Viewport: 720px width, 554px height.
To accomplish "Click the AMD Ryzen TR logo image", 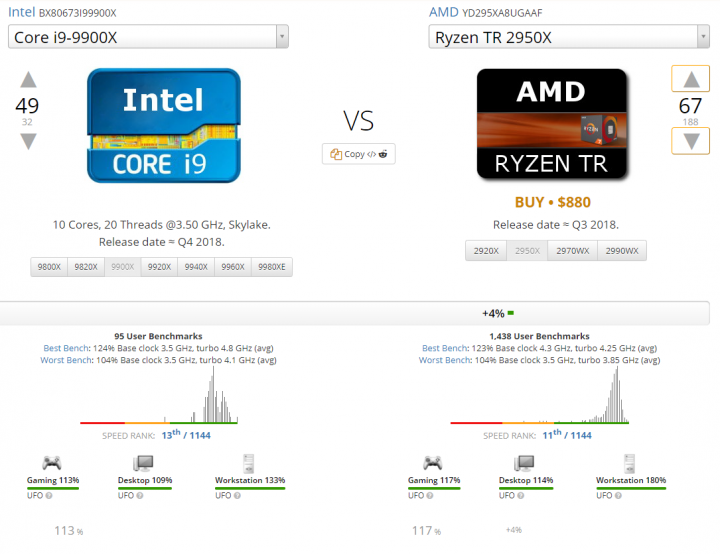I will [x=552, y=124].
